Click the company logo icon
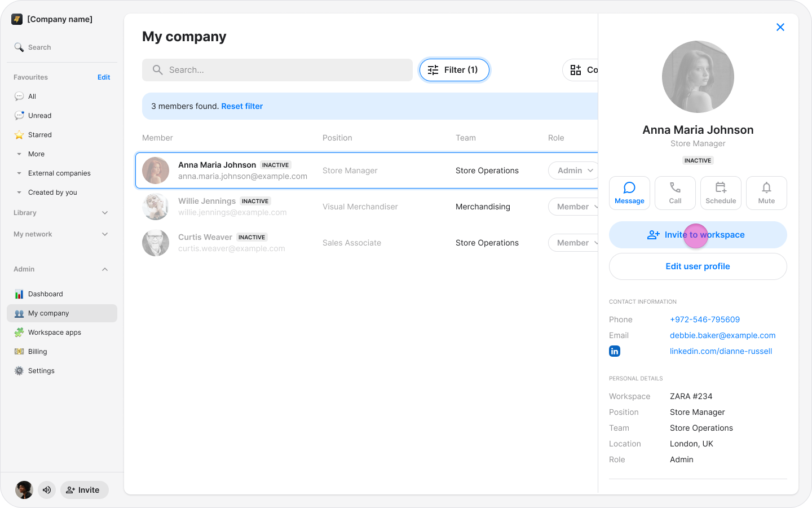 pyautogui.click(x=17, y=19)
